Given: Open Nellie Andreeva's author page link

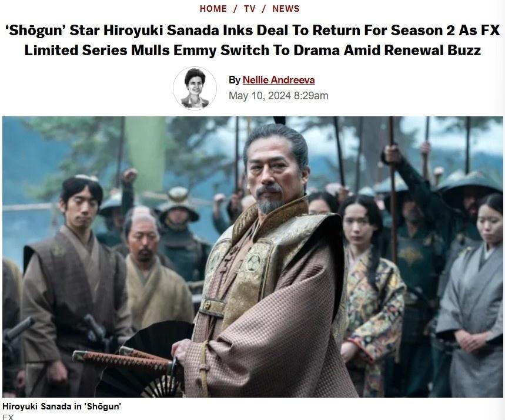Looking at the screenshot, I should coord(279,80).
